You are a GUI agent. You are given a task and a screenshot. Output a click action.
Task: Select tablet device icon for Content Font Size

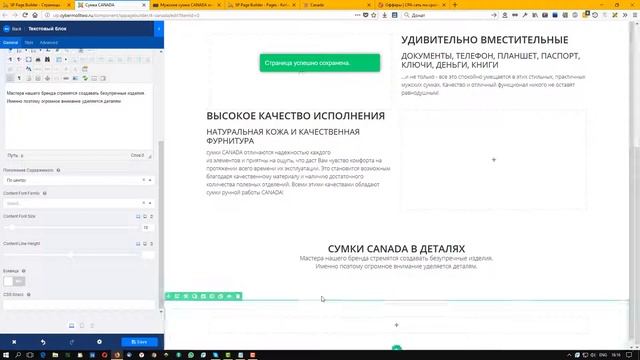[x=145, y=216]
